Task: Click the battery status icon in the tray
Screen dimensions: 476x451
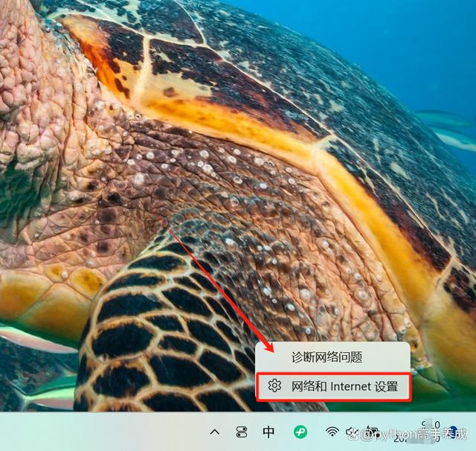Action: click(x=370, y=432)
